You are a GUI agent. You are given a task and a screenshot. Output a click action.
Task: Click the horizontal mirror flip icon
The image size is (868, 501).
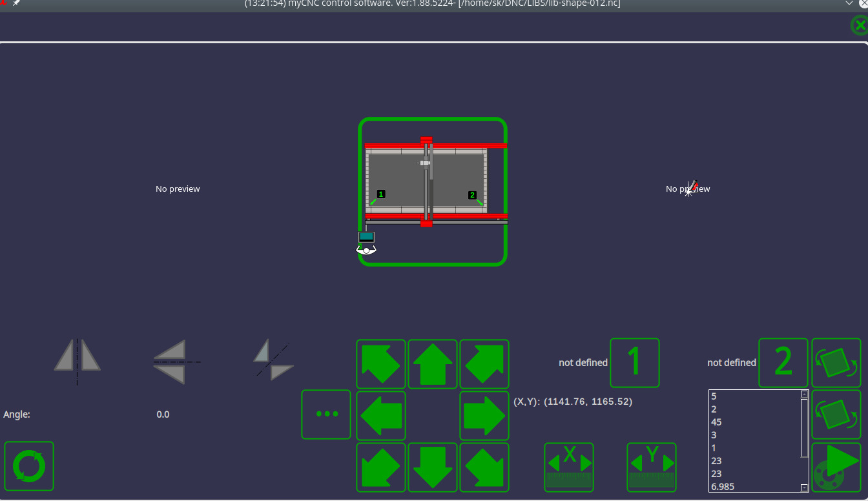click(x=77, y=362)
